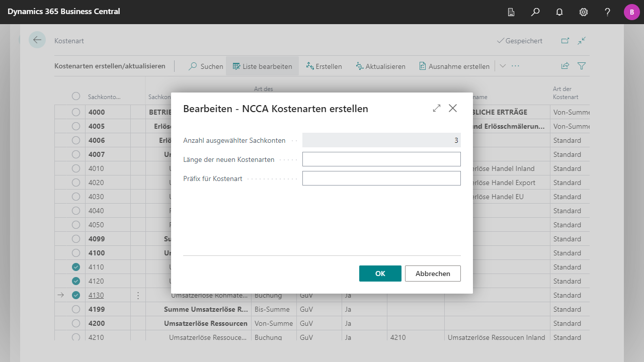Deselect the row checkbox for account 4110
The width and height of the screenshot is (644, 362).
click(76, 267)
